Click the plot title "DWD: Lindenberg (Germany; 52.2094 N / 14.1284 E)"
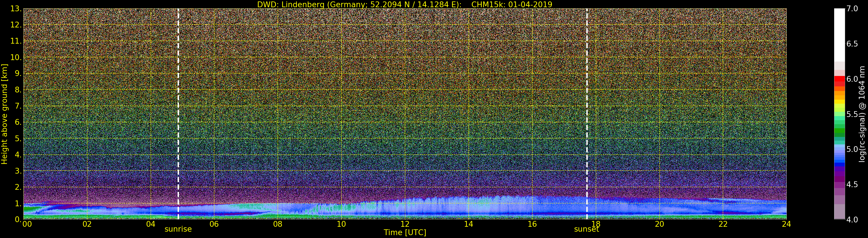 [360, 4]
